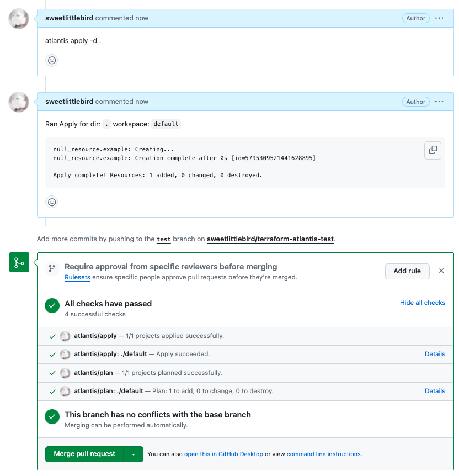Open merge method dropdown arrow
The height and width of the screenshot is (476, 459).
coord(134,454)
